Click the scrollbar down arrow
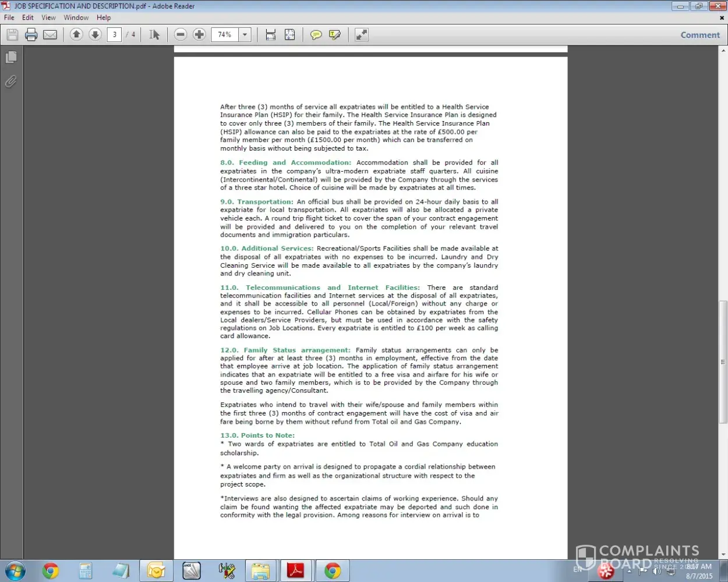This screenshot has height=582, width=728. click(x=723, y=555)
